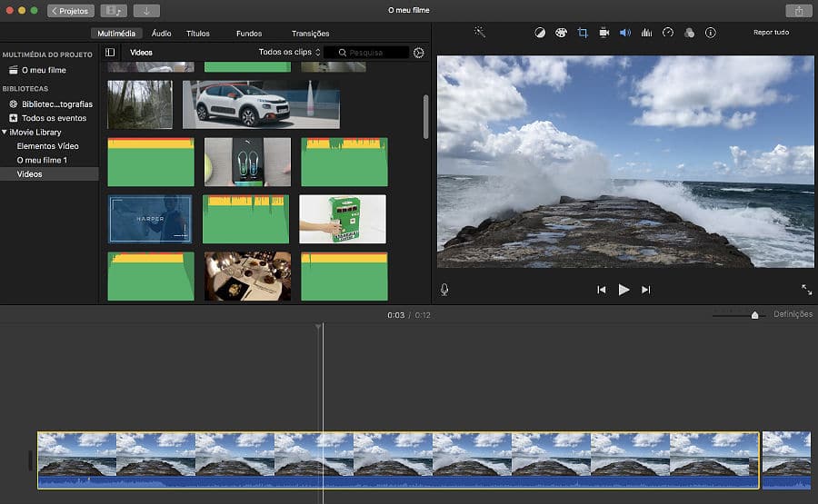Open the speed adjustment tool
This screenshot has height=504, width=818.
pyautogui.click(x=668, y=33)
